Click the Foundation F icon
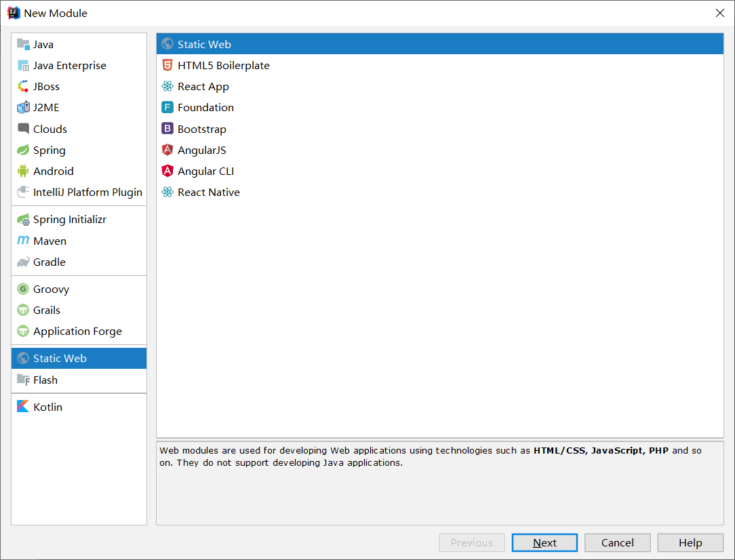Viewport: 735px width, 560px height. click(167, 107)
